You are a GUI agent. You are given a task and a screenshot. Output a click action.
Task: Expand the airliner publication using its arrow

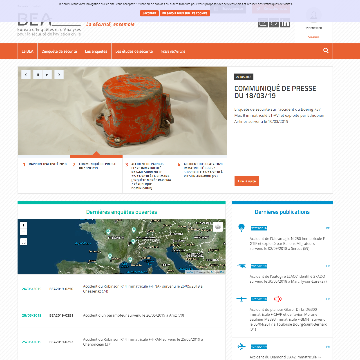click(x=328, y=347)
